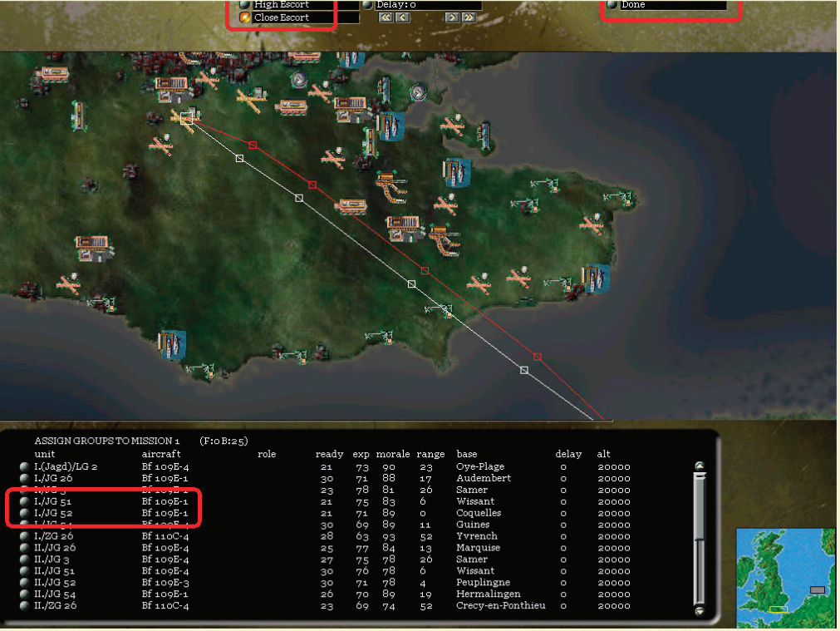Click the second white waypoint from the target

coord(299,199)
